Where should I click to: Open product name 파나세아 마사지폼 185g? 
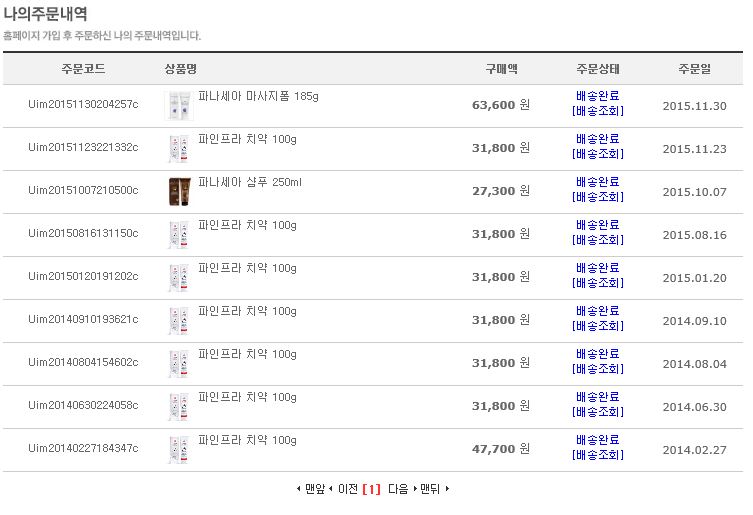point(258,96)
